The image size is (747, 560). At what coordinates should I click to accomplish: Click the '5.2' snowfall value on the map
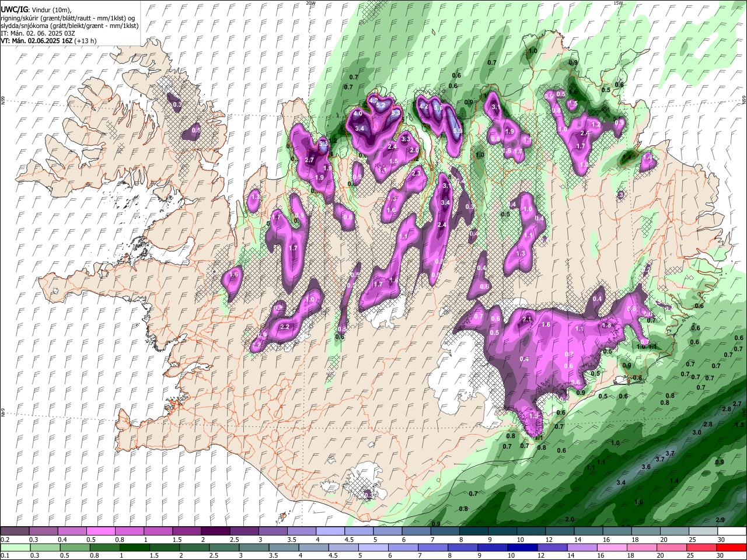click(381, 106)
